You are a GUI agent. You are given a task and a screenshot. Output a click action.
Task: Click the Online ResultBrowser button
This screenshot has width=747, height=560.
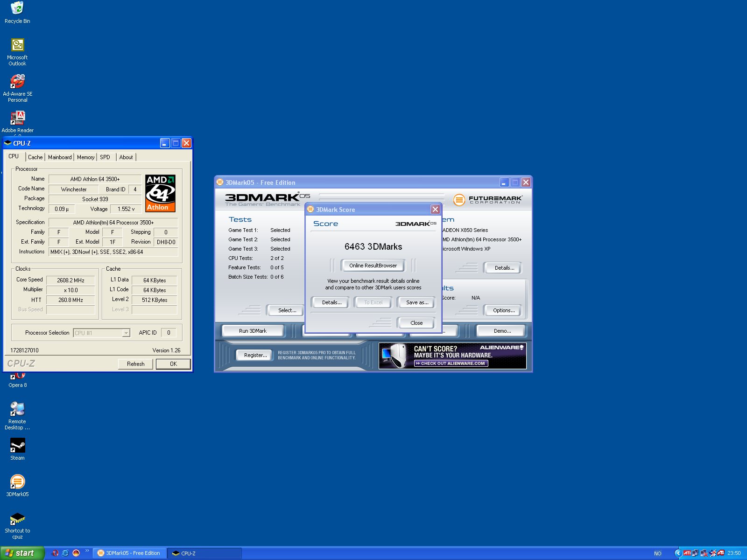pyautogui.click(x=373, y=266)
